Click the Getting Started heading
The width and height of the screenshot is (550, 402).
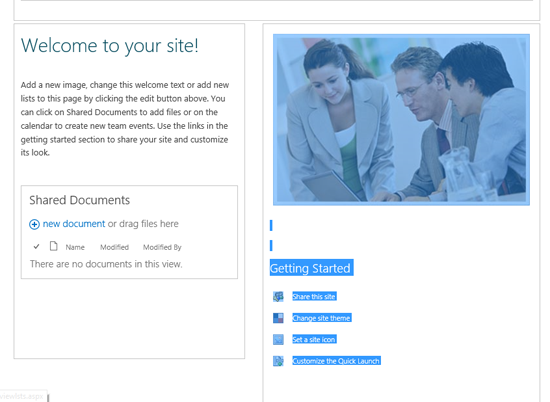[310, 268]
